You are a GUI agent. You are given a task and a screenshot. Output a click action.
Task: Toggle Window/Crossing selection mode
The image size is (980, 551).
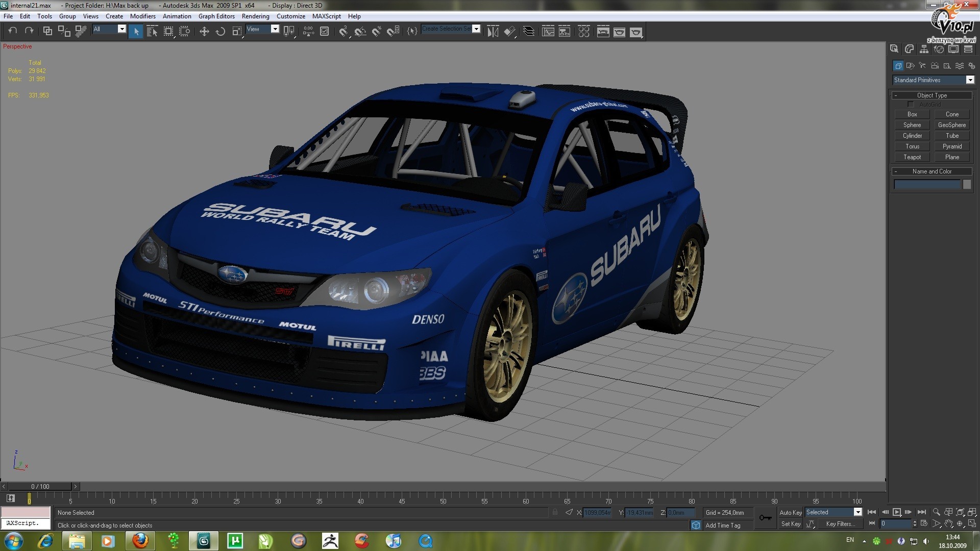185,32
